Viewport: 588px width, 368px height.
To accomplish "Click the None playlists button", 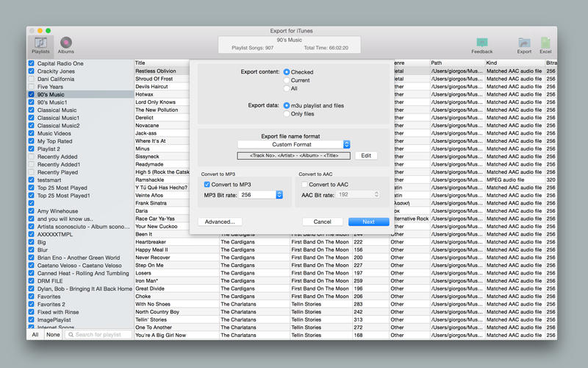I will tap(53, 335).
